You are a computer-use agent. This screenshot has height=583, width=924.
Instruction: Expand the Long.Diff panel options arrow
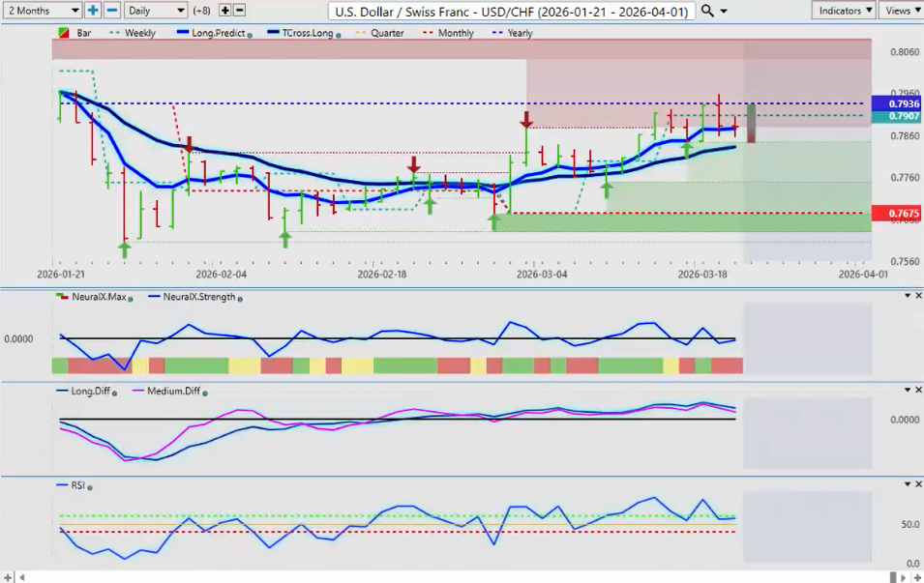tap(906, 390)
